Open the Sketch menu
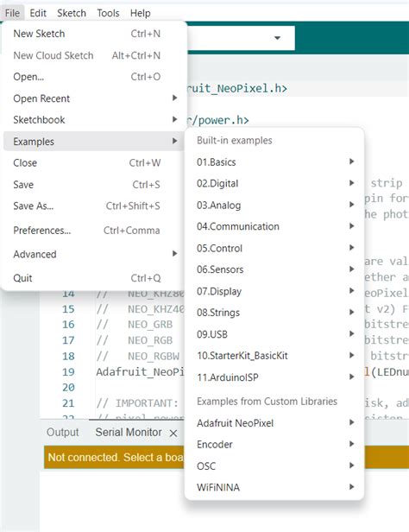 click(x=72, y=13)
